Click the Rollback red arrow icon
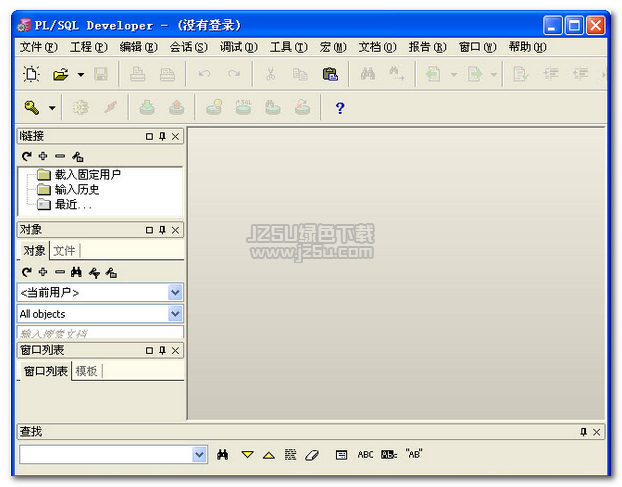The image size is (622, 487). (177, 107)
